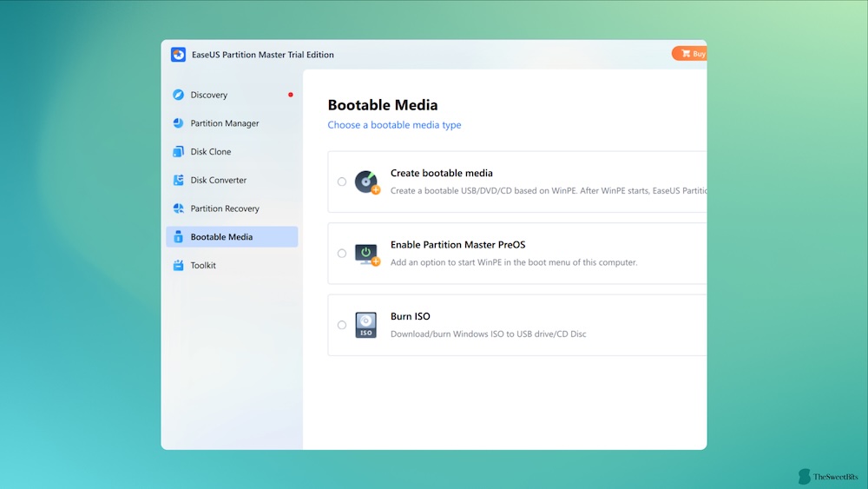Click the orange Buy button
Image resolution: width=868 pixels, height=489 pixels.
point(690,53)
